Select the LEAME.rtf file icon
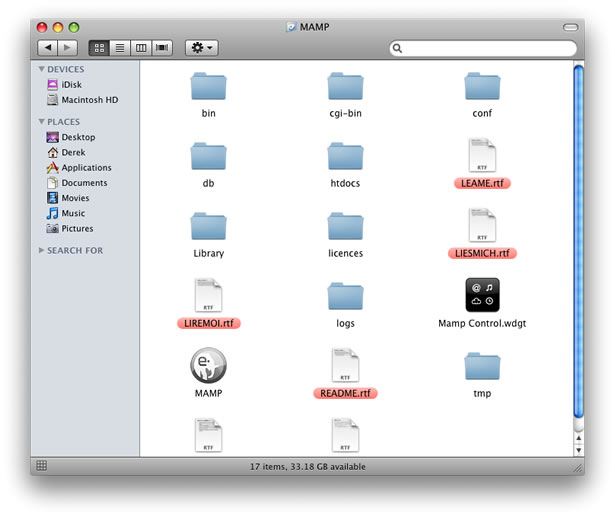This screenshot has width=615, height=517. 482,155
